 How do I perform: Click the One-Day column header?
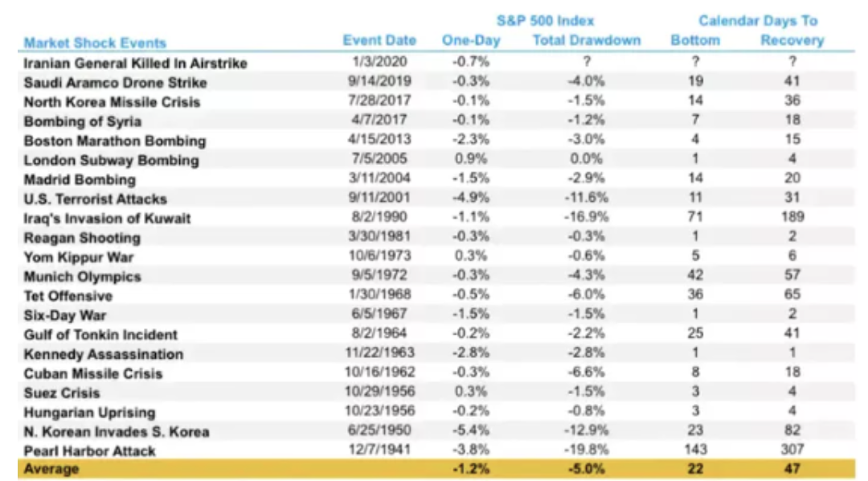[x=471, y=40]
